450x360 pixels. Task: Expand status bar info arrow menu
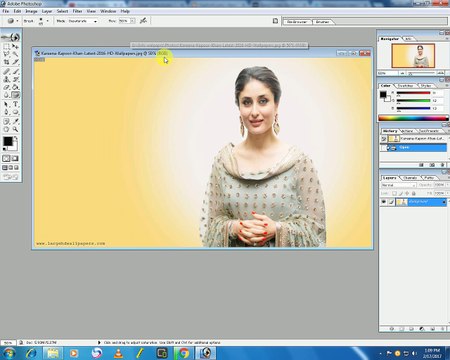(x=99, y=342)
